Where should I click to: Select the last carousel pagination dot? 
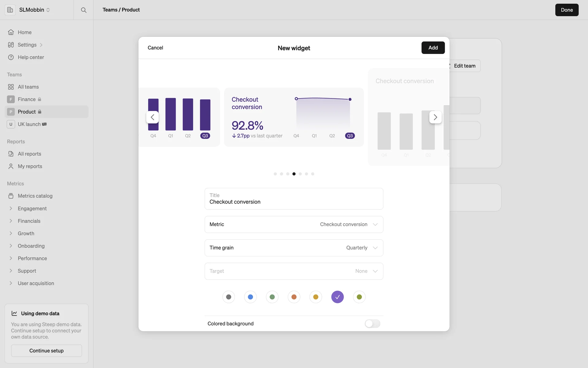[313, 174]
